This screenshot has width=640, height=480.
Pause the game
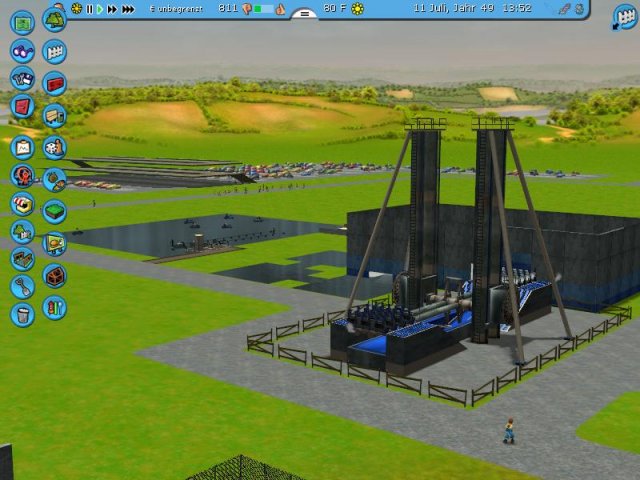tap(89, 9)
